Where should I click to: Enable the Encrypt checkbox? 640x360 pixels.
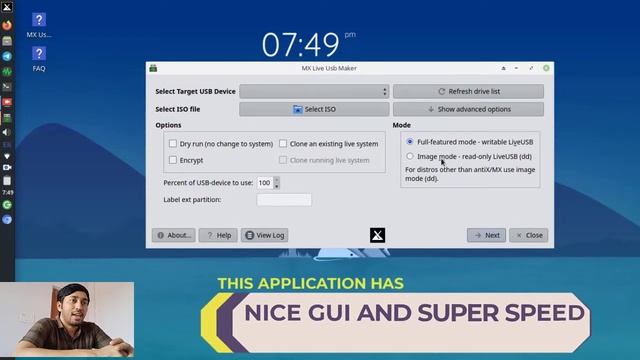click(x=173, y=160)
